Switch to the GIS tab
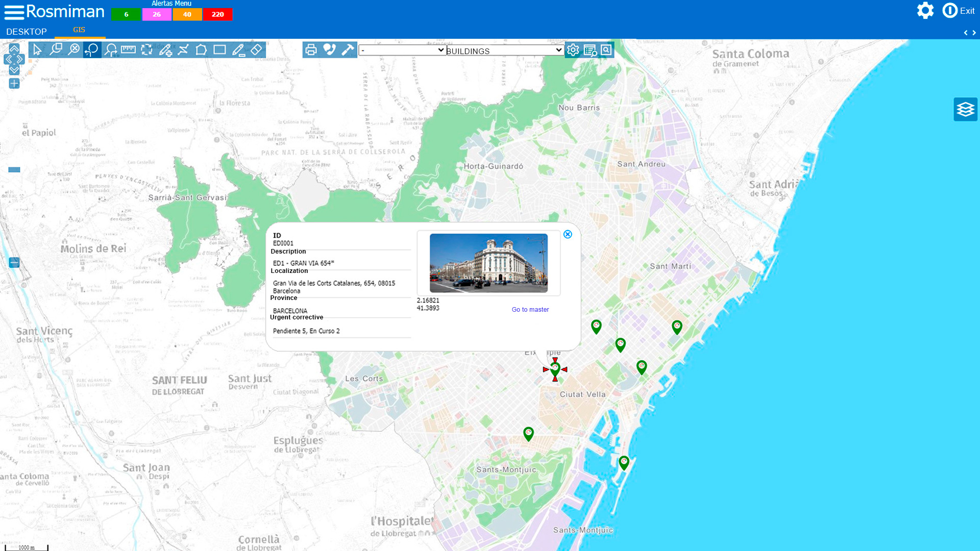Viewport: 980px width, 551px height. coord(79,30)
